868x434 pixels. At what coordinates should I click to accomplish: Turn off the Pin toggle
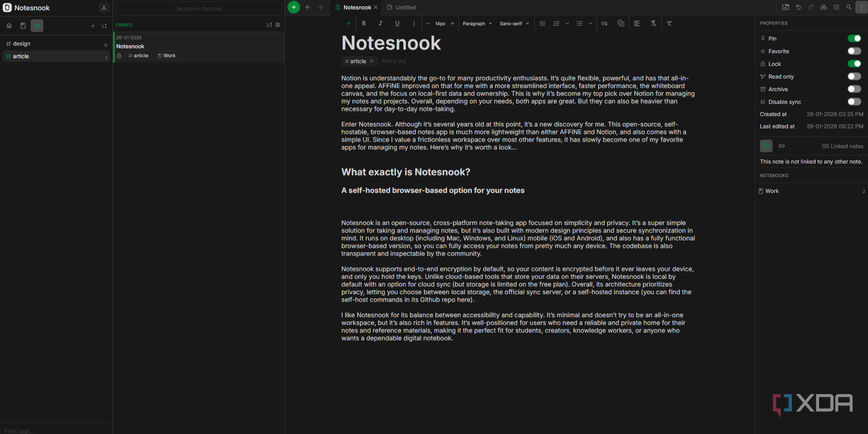tap(854, 38)
